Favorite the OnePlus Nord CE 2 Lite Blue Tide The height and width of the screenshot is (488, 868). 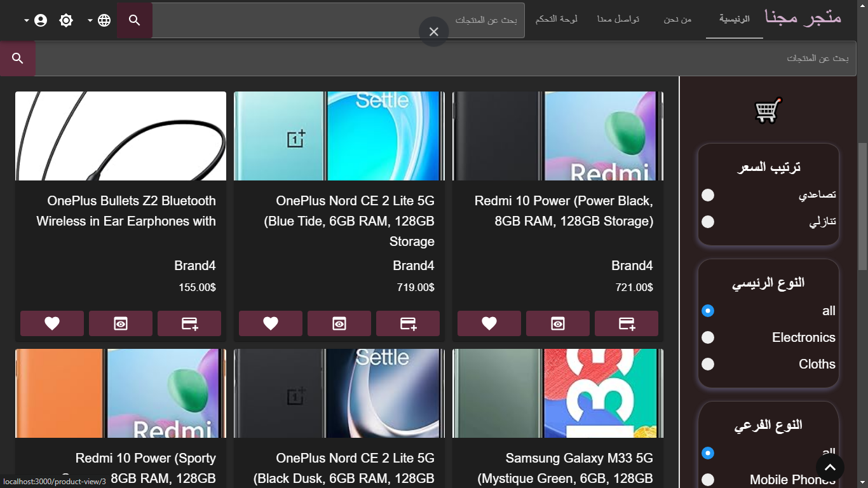click(271, 323)
